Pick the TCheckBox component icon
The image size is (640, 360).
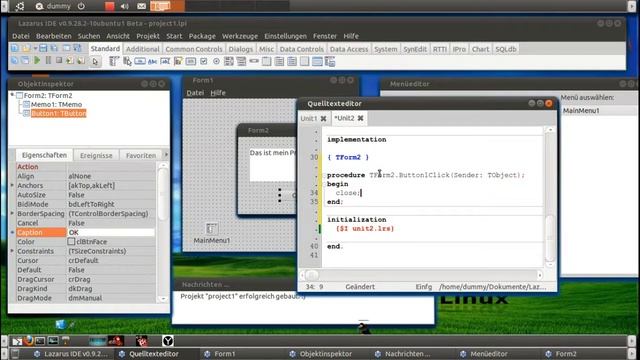(204, 62)
